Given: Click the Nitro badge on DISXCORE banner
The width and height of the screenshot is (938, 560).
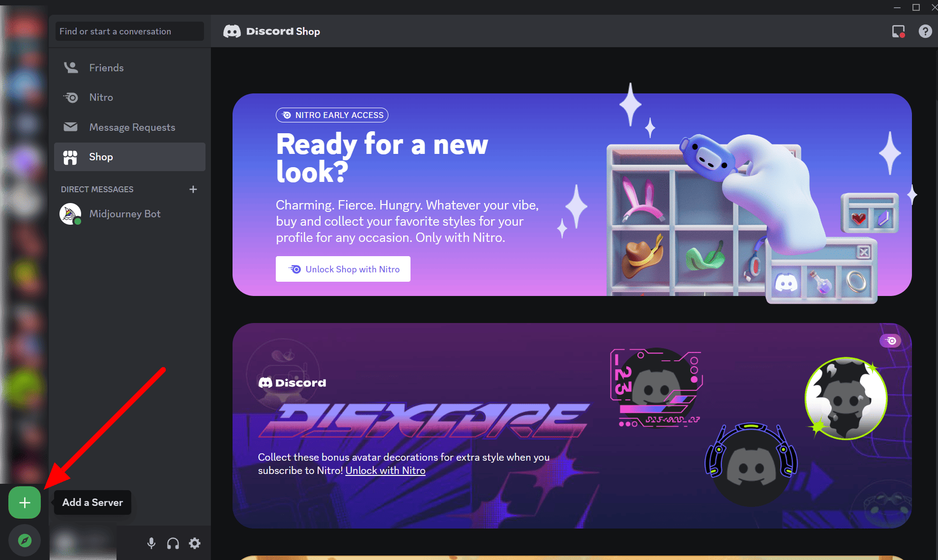Looking at the screenshot, I should [890, 341].
